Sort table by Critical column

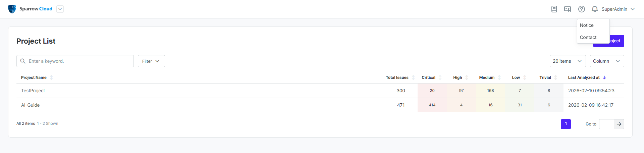coord(440,78)
